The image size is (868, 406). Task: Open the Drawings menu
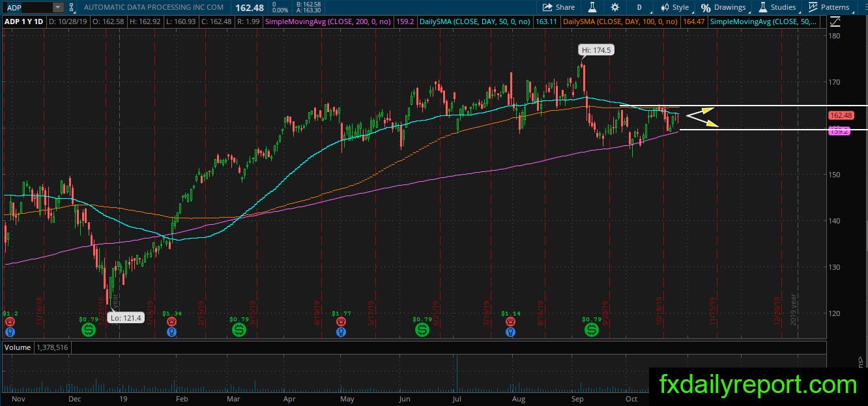723,7
